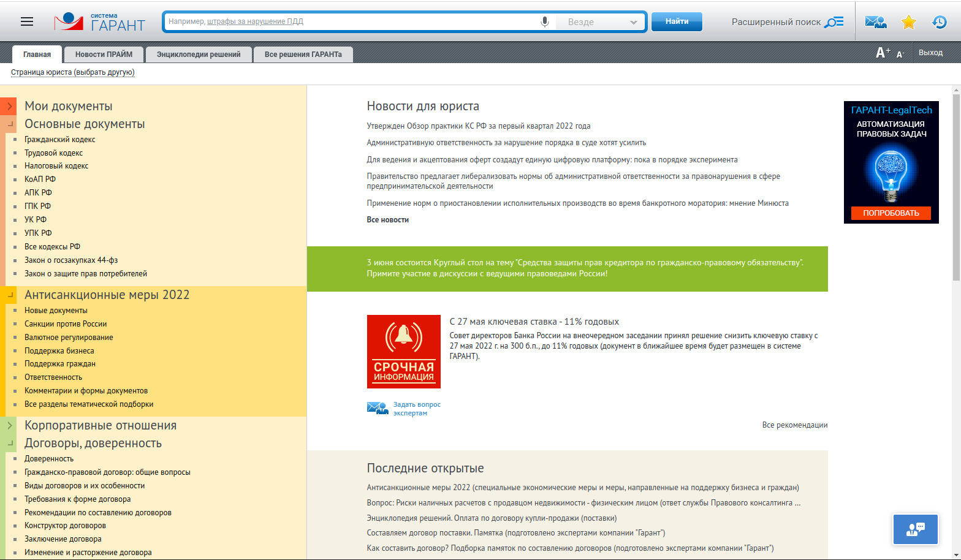Click the green Круглый стол announcement banner

point(567,268)
